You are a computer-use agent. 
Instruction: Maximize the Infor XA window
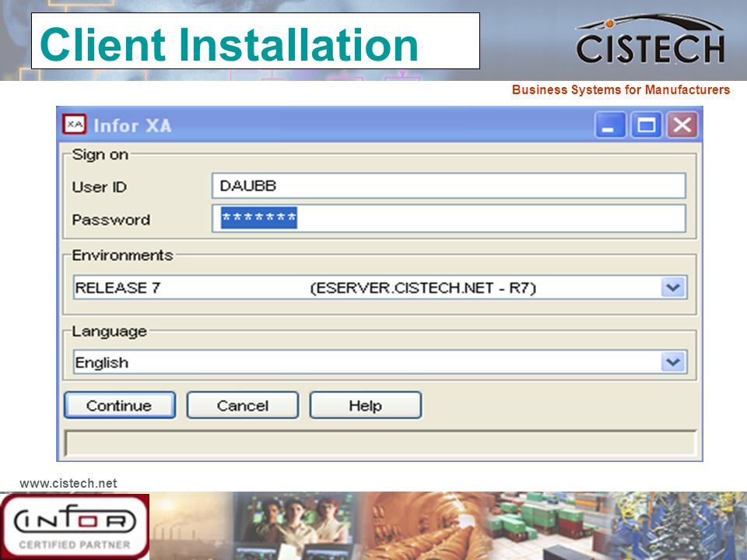pos(646,124)
